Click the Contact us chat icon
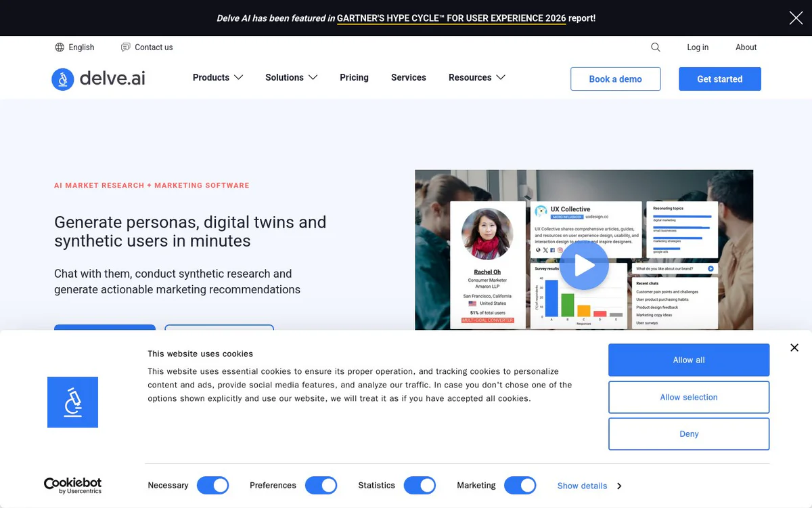 [x=125, y=47]
